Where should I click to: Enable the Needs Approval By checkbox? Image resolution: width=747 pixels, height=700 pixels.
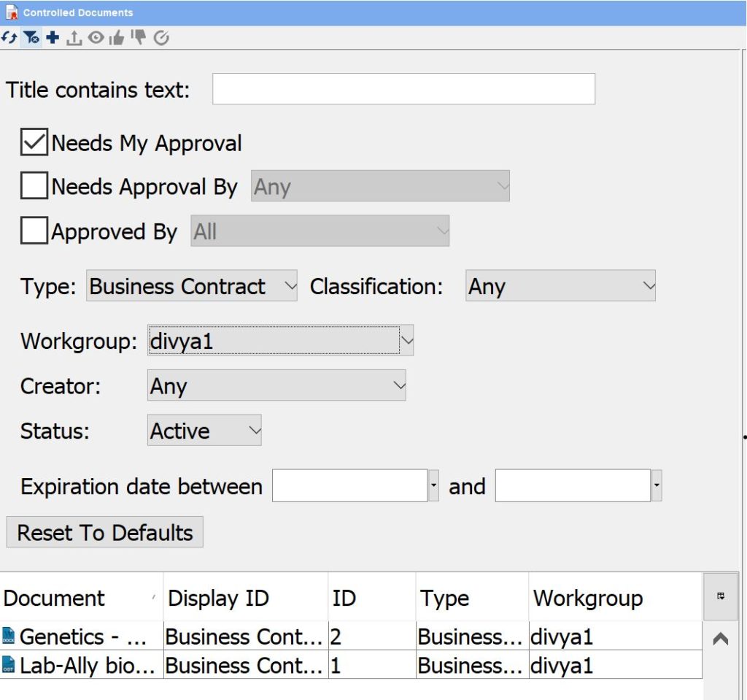(x=34, y=187)
